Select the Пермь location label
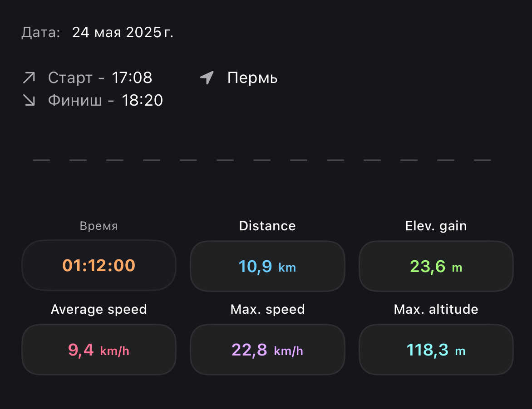The height and width of the screenshot is (409, 532). point(252,78)
